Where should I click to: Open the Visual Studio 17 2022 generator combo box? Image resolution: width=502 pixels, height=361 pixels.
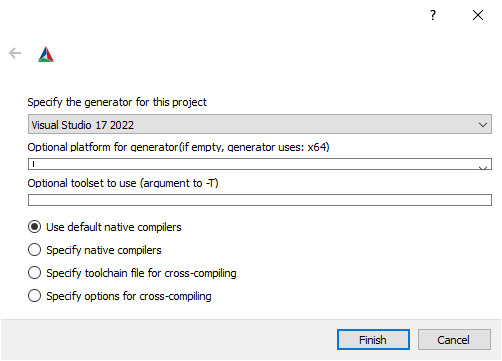click(x=260, y=124)
